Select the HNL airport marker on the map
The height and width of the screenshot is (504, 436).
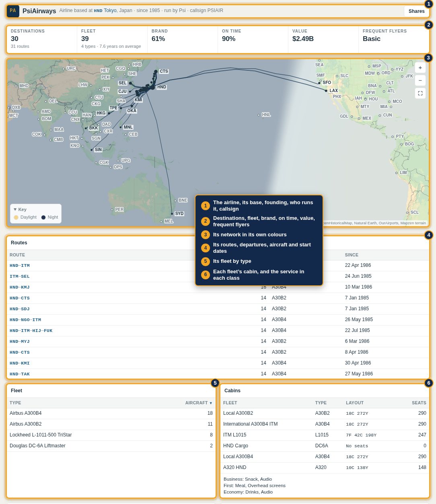click(259, 115)
